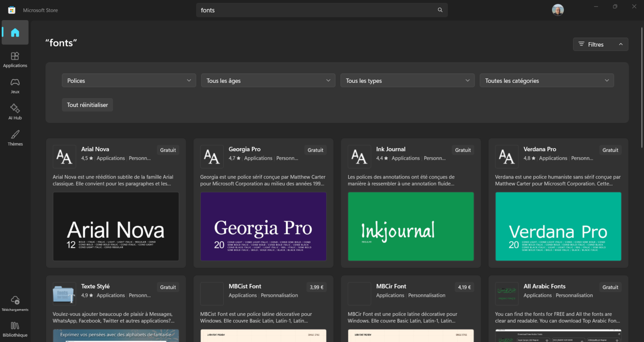
Task: Open the user profile avatar
Action: tap(557, 10)
